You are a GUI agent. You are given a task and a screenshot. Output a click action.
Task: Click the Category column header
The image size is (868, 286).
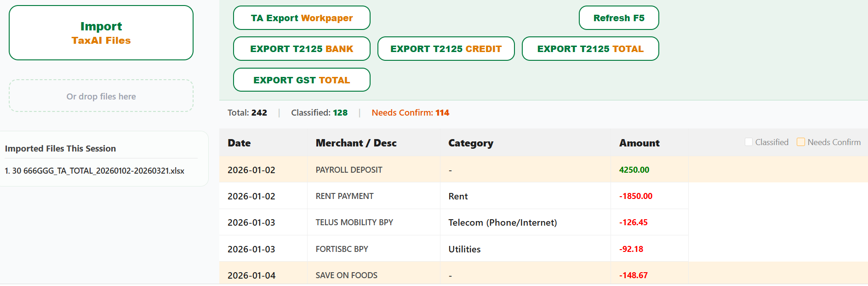click(x=470, y=143)
